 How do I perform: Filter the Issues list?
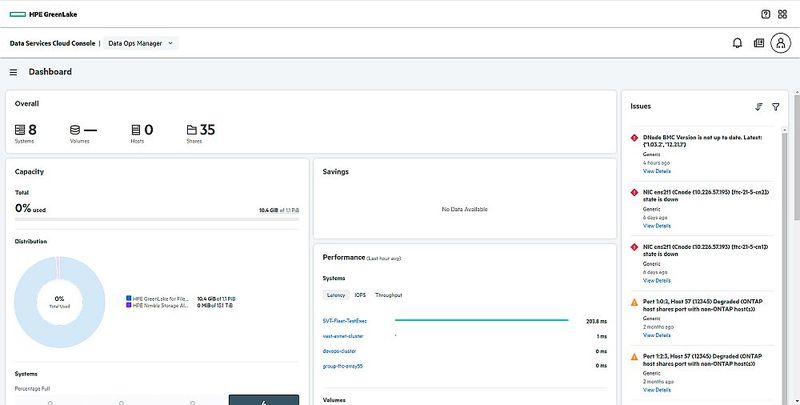776,107
